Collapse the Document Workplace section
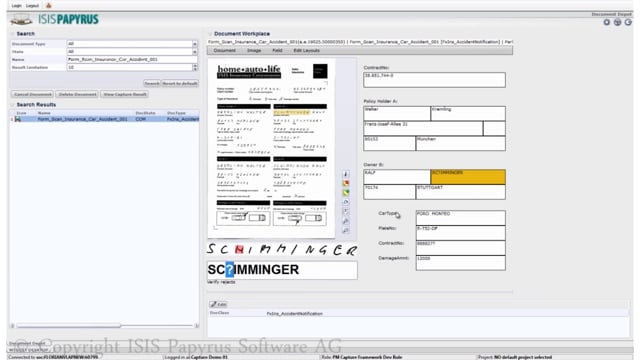 (210, 34)
